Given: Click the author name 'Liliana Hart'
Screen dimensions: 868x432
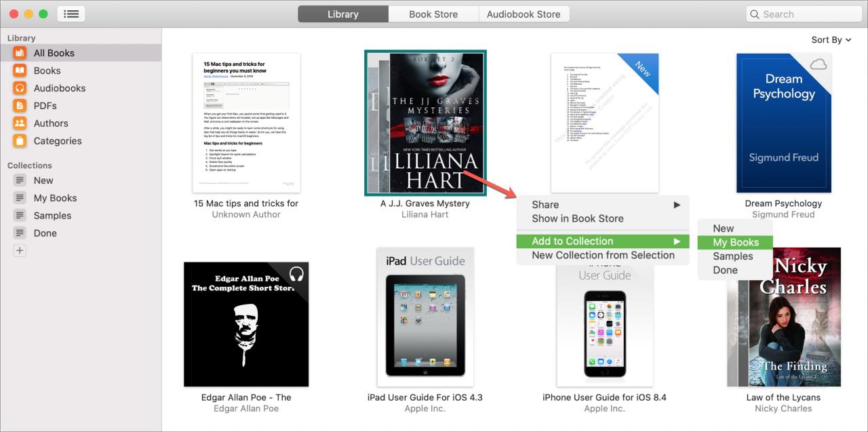Looking at the screenshot, I should 425,214.
